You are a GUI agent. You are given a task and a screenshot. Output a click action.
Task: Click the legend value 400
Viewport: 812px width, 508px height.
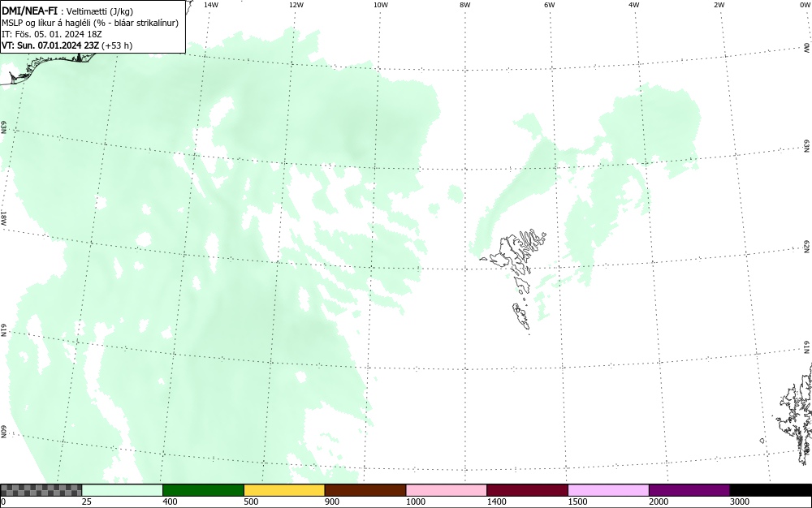170,502
